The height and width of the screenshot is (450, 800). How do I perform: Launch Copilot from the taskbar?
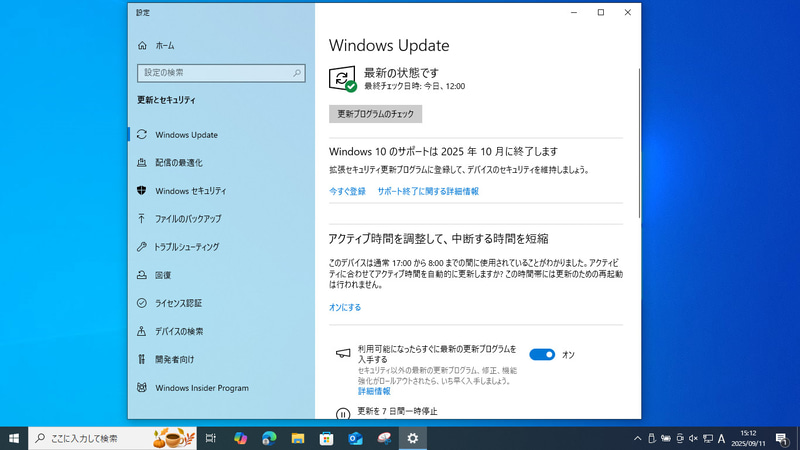pyautogui.click(x=240, y=438)
